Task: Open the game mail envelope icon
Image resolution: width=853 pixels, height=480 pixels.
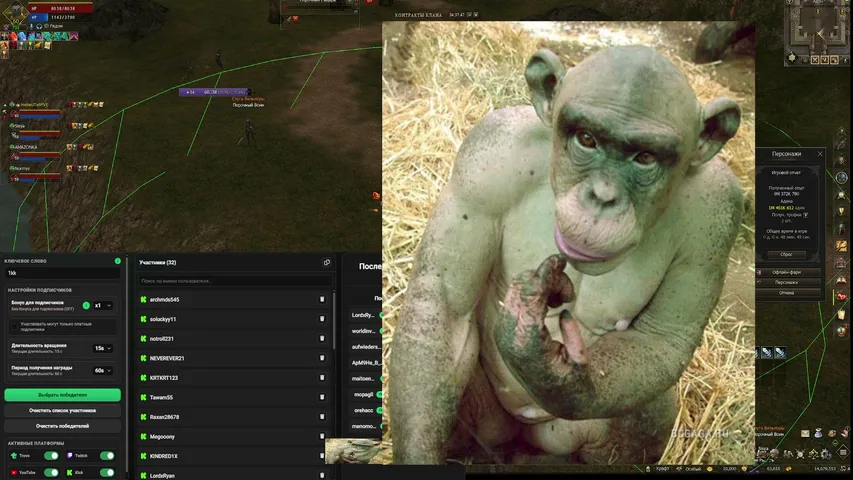Action: 805,433
